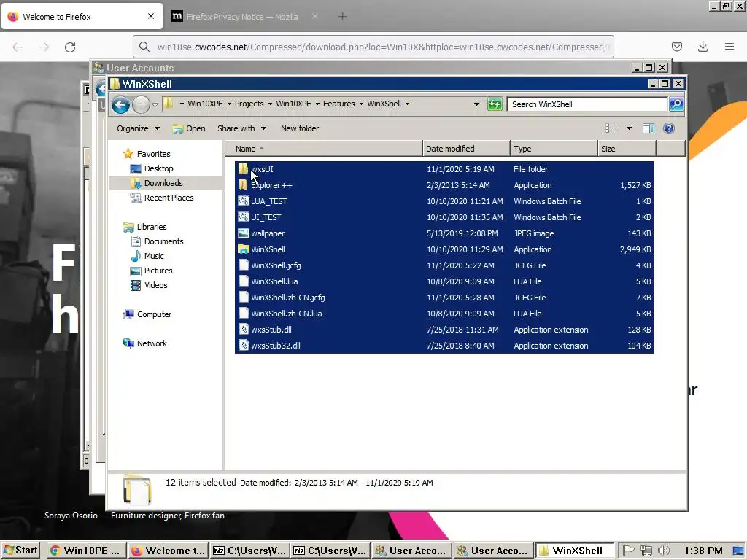Image resolution: width=747 pixels, height=560 pixels.
Task: Open the Organize menu
Action: (138, 128)
